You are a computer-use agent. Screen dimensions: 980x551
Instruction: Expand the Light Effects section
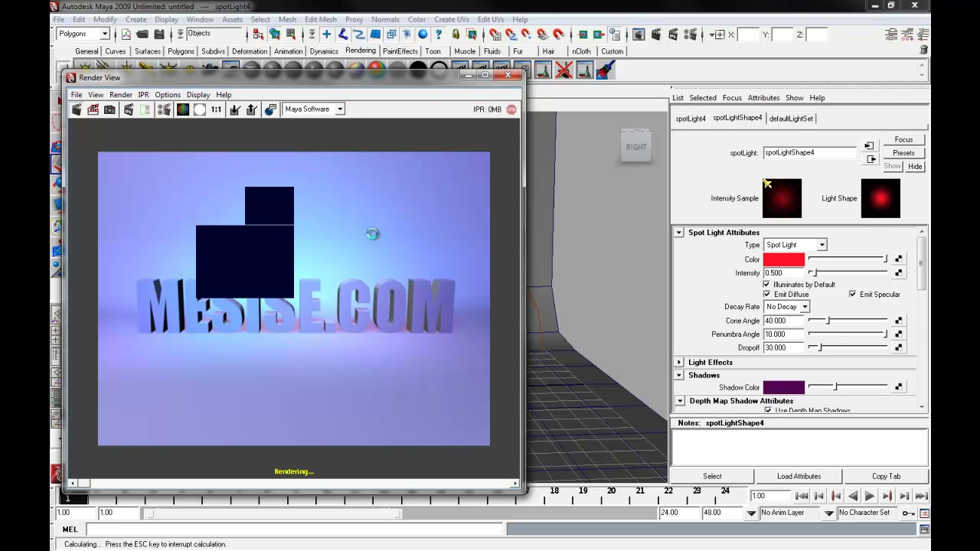pos(679,363)
